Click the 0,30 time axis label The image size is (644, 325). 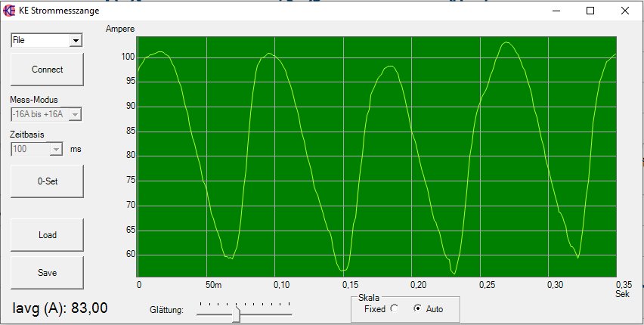556,285
